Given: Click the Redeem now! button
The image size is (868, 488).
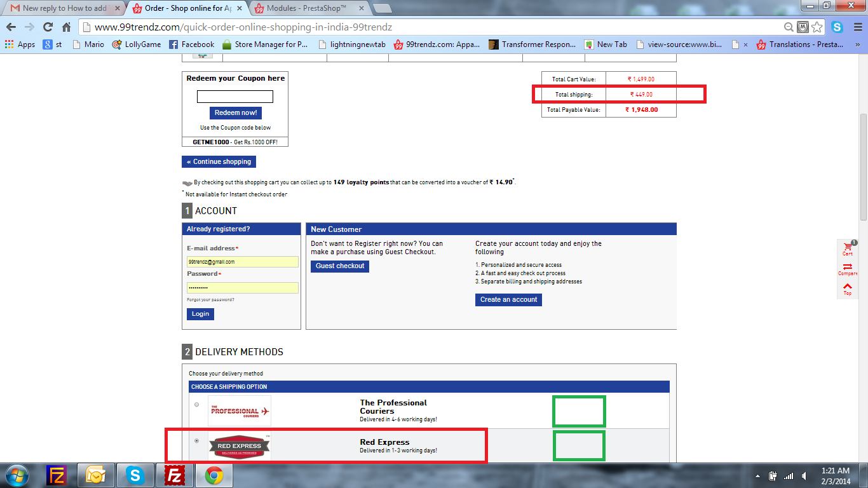Looking at the screenshot, I should click(x=236, y=112).
